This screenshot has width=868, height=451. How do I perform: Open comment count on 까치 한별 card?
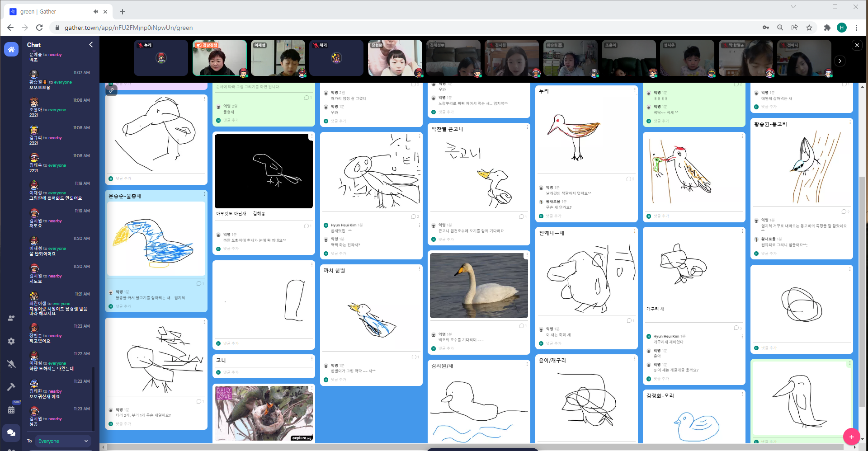[x=415, y=357]
